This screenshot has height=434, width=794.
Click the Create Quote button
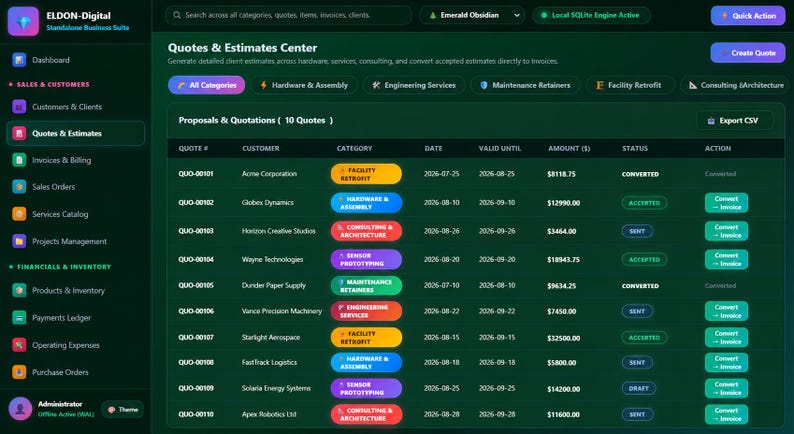pos(748,53)
